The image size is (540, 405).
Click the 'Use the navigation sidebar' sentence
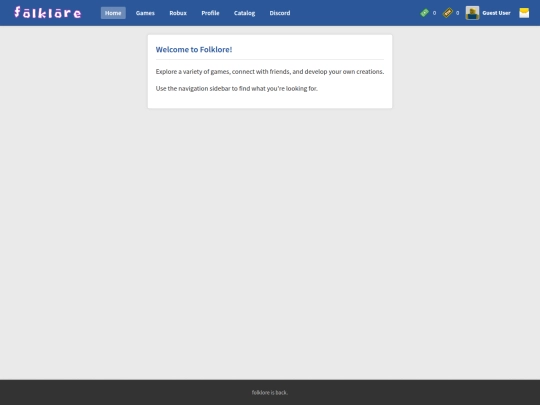[x=237, y=89]
